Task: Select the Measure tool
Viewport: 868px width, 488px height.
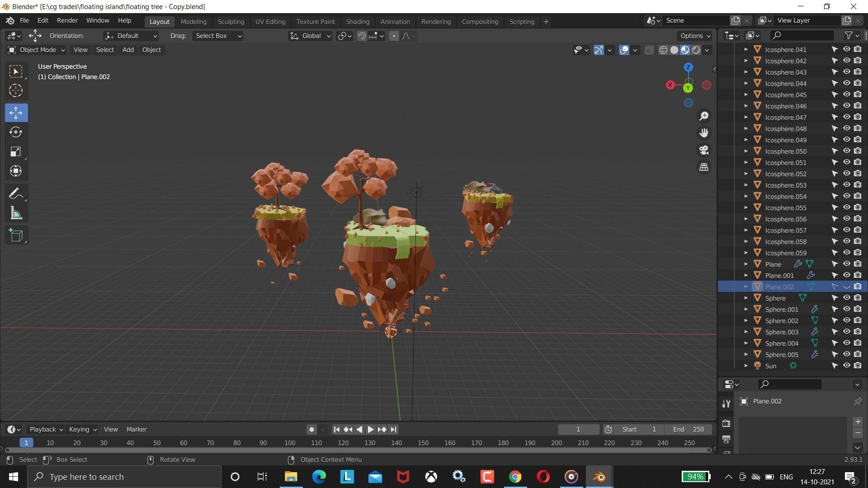Action: point(16,213)
